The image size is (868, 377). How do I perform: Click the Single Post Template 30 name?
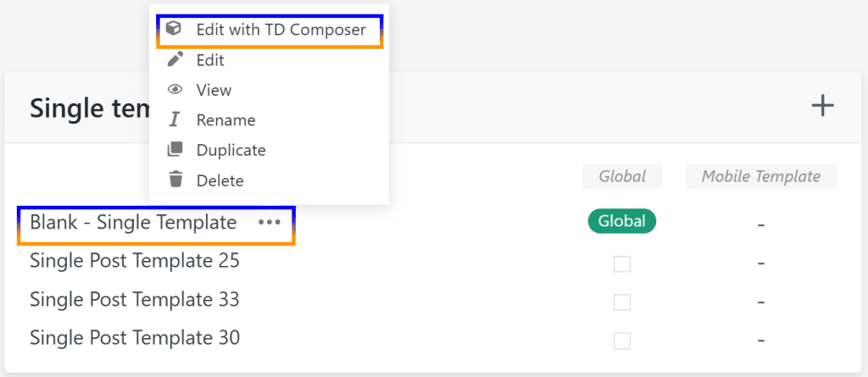point(135,338)
